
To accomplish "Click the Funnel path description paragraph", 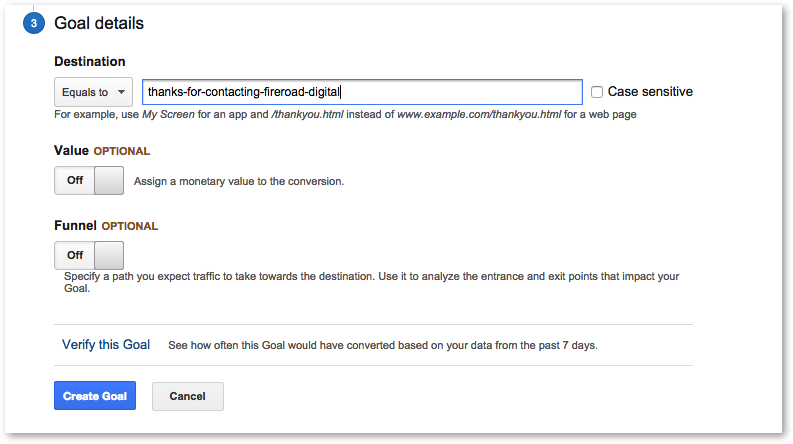I will [x=371, y=282].
